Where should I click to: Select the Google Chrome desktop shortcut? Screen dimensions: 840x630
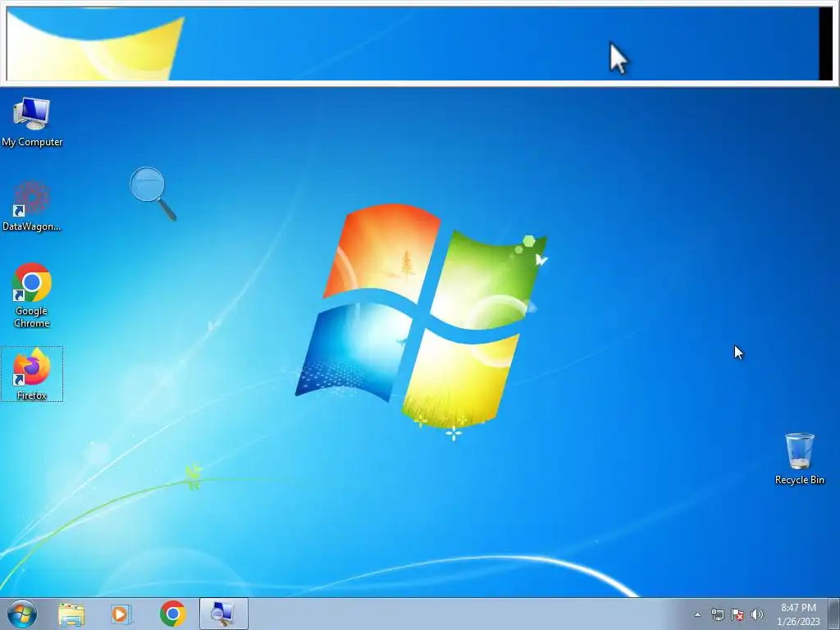32,295
